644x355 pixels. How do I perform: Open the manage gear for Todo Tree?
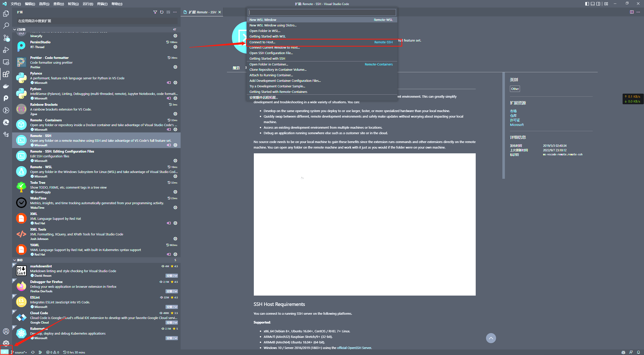(x=175, y=192)
